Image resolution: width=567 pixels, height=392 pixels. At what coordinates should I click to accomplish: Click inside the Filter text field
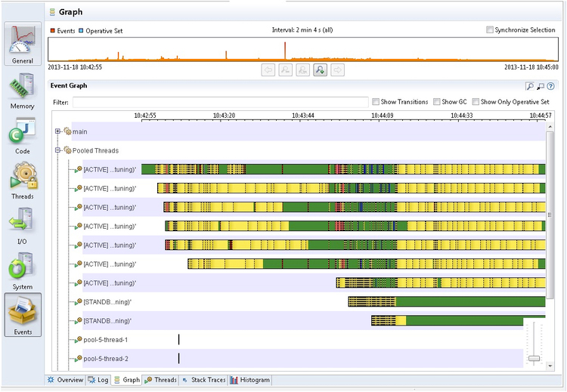(x=221, y=102)
